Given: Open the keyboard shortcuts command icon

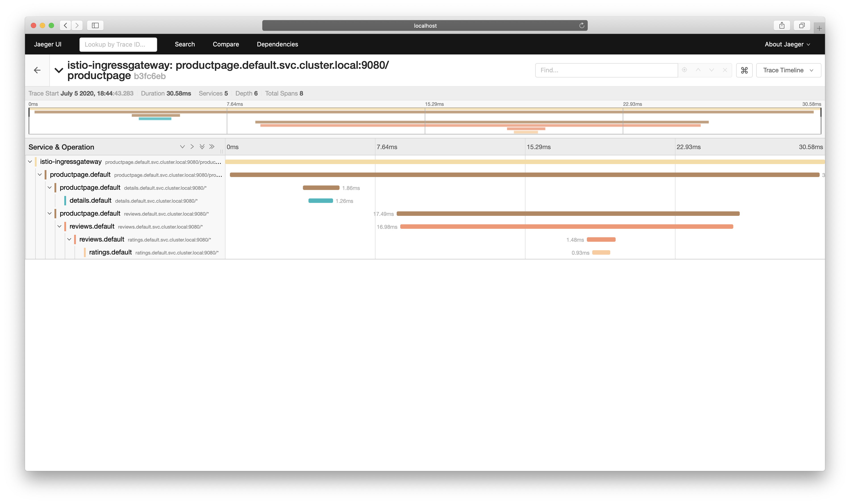Looking at the screenshot, I should coord(744,70).
